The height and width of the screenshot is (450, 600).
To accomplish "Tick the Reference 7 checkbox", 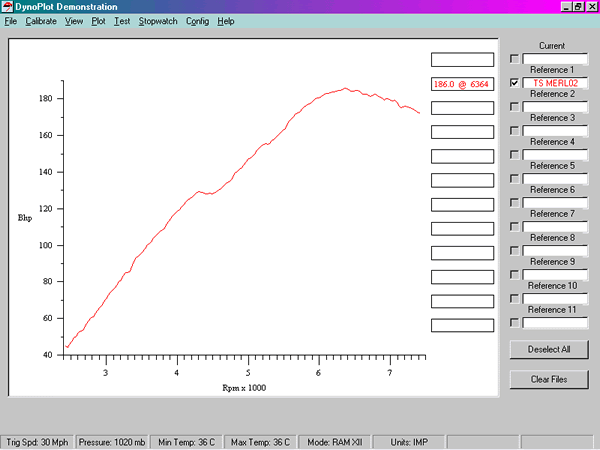I will click(x=514, y=227).
